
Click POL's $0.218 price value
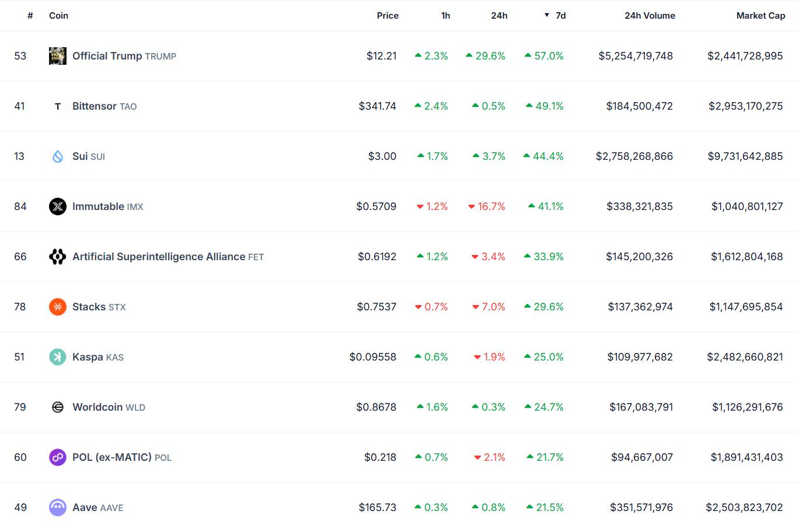381,457
